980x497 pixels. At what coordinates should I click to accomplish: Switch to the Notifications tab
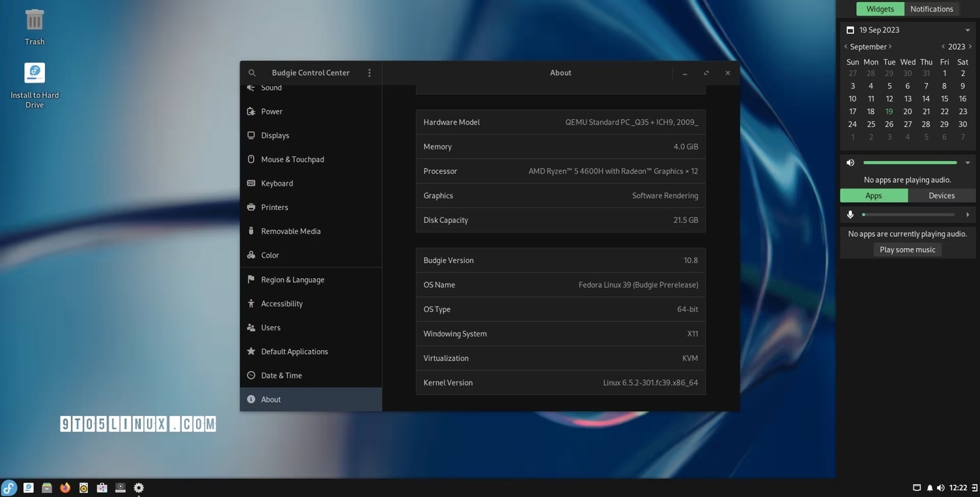pyautogui.click(x=932, y=9)
